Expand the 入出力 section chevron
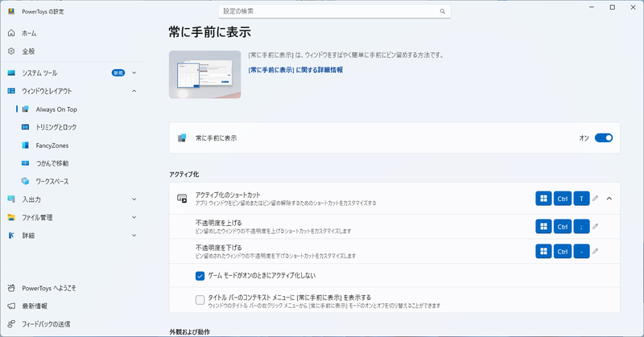The height and width of the screenshot is (337, 644). click(134, 199)
